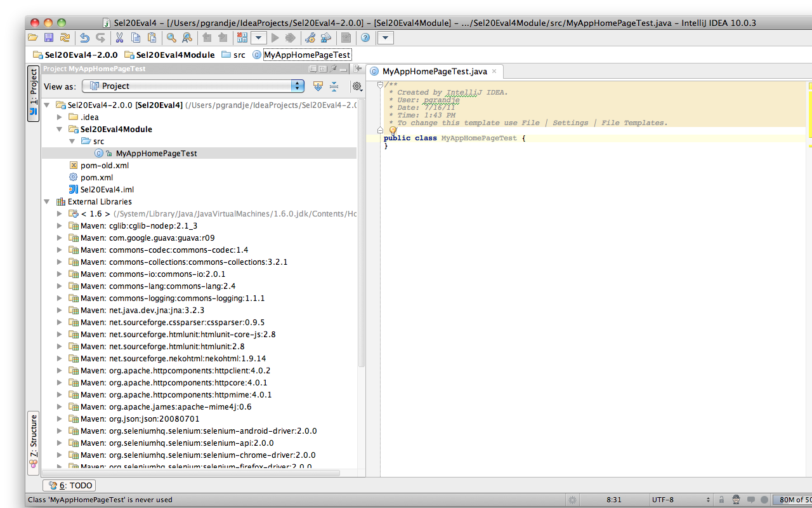Image resolution: width=812 pixels, height=508 pixels.
Task: Minimize the Project tool window
Action: [344, 69]
